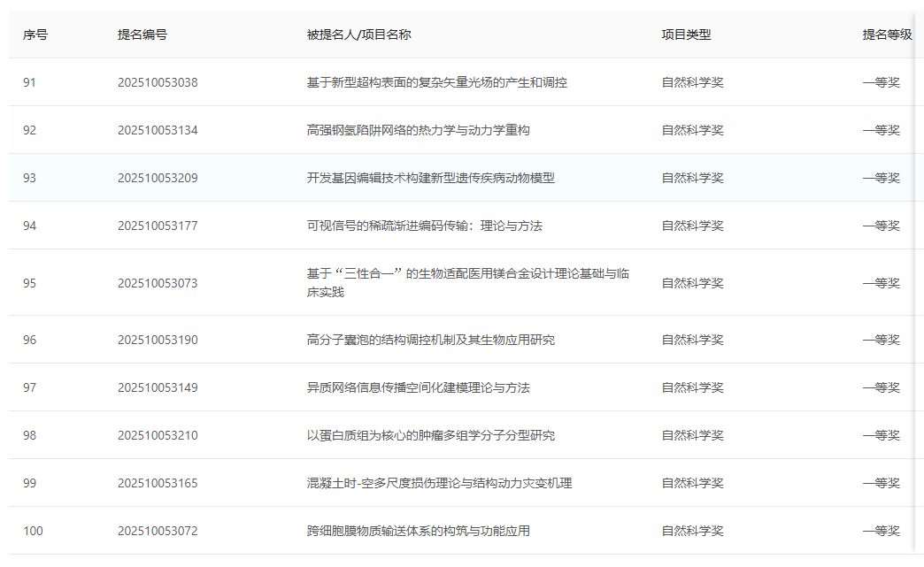Image resolution: width=924 pixels, height=567 pixels.
Task: Click nomination number 202510053209
Action: tap(158, 178)
